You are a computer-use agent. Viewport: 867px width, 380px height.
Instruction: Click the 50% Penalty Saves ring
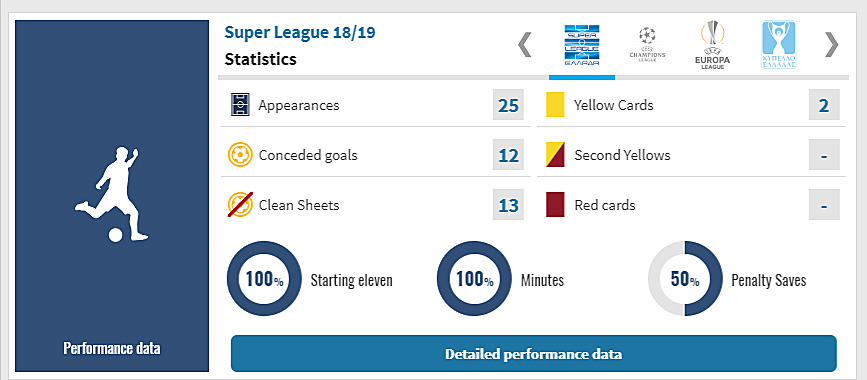coord(685,278)
